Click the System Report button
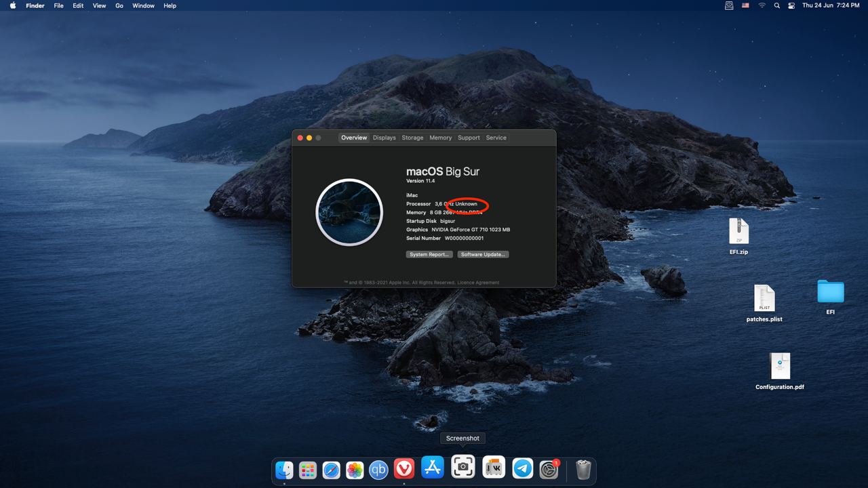The width and height of the screenshot is (868, 488). 429,254
